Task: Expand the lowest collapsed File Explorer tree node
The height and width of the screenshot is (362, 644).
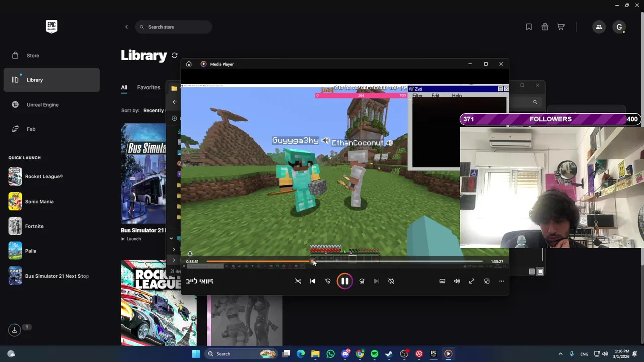Action: [174, 260]
